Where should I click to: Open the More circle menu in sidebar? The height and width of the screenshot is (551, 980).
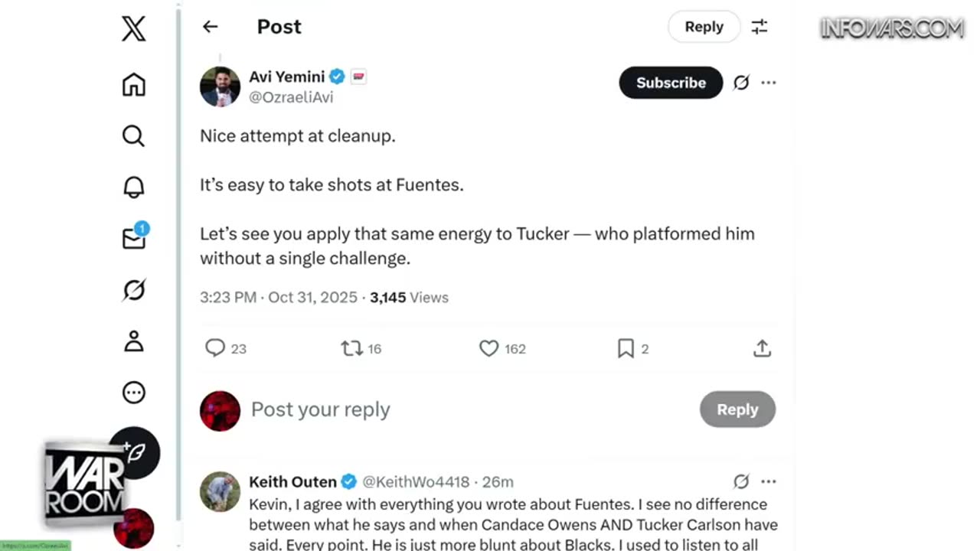[x=133, y=393]
